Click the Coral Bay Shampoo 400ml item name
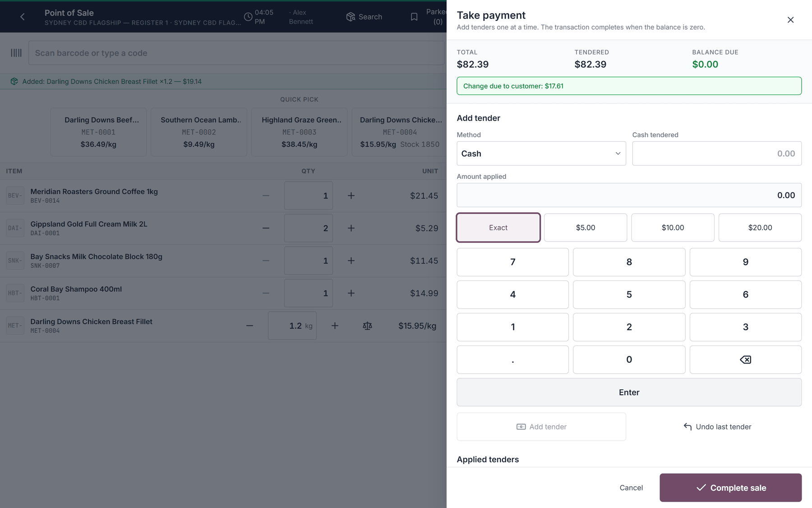 click(76, 289)
